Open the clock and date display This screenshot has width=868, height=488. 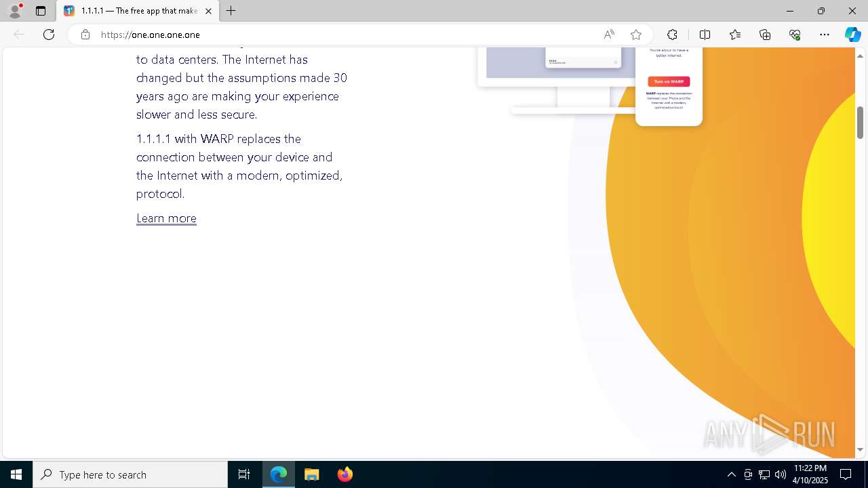coord(810,474)
